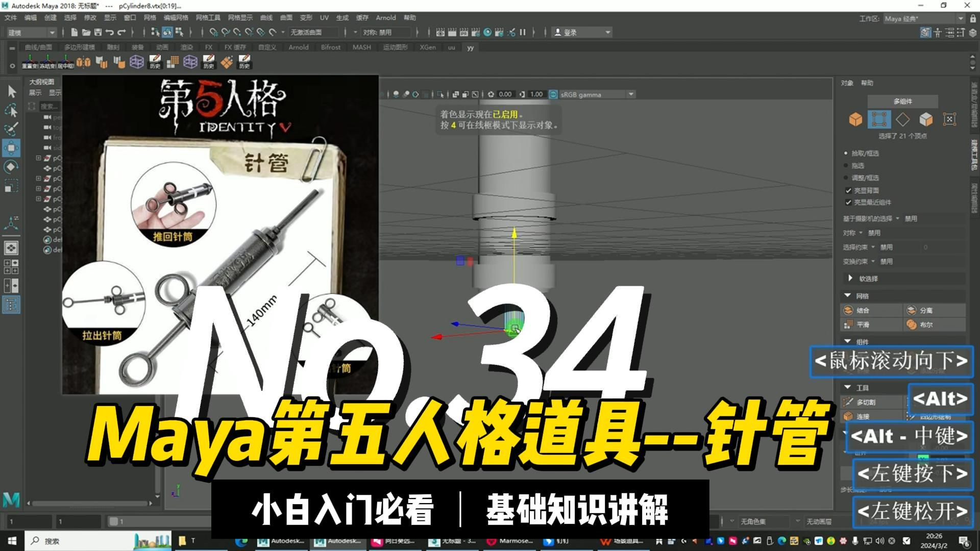Save the scene with disk icon
This screenshot has height=551, width=980.
98,32
